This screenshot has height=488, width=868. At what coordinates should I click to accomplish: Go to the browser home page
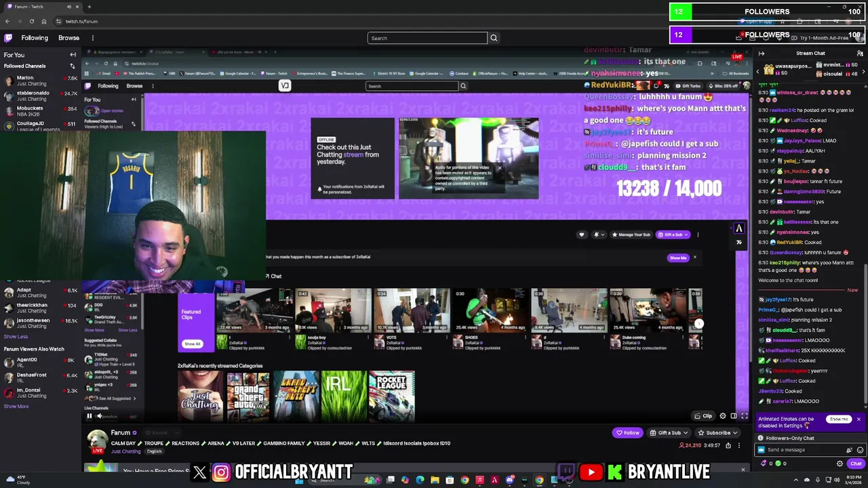(x=43, y=21)
